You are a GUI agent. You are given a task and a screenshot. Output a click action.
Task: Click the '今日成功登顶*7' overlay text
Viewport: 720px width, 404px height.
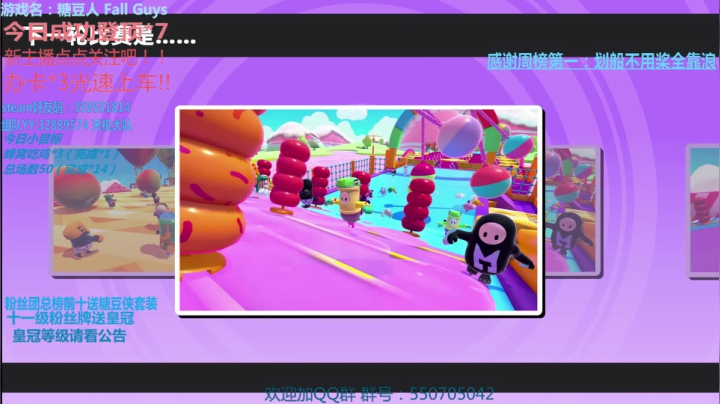pos(86,31)
